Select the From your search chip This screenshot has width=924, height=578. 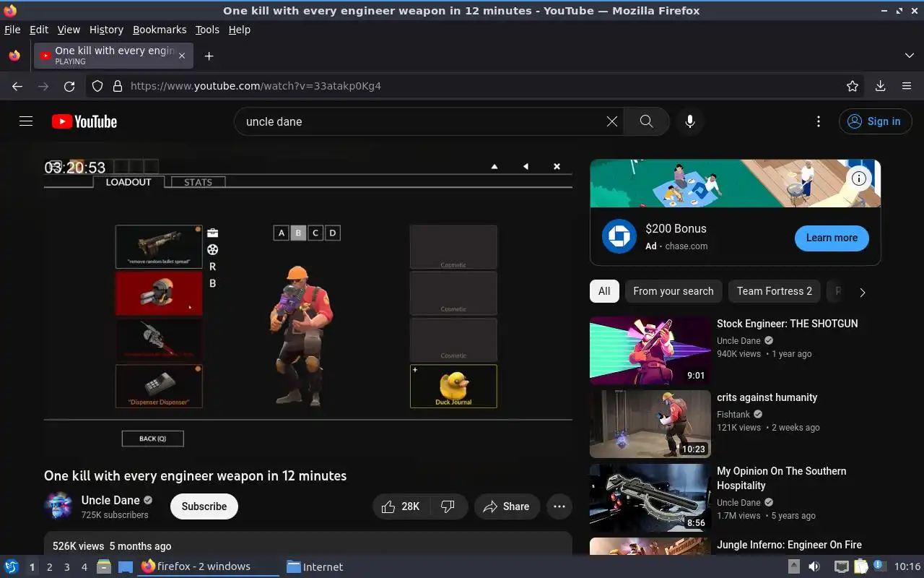point(674,291)
